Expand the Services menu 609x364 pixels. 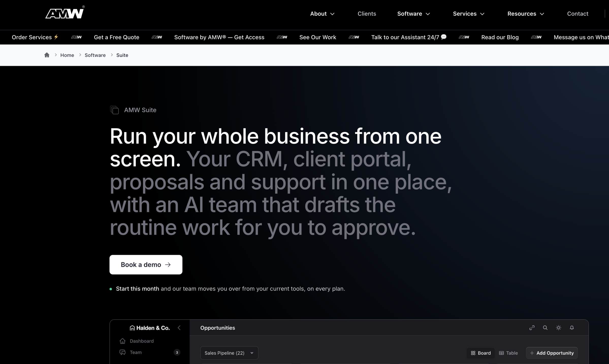tap(469, 14)
